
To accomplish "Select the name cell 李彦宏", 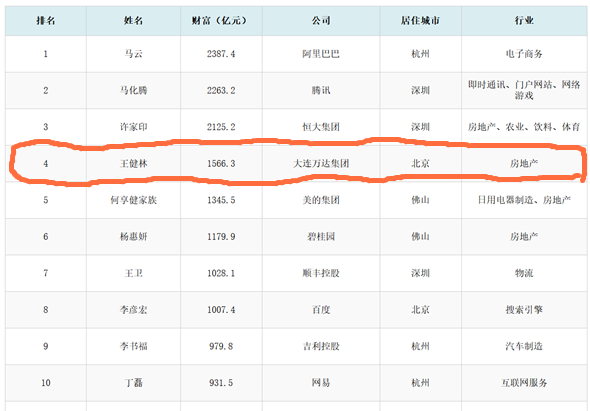I will click(133, 310).
